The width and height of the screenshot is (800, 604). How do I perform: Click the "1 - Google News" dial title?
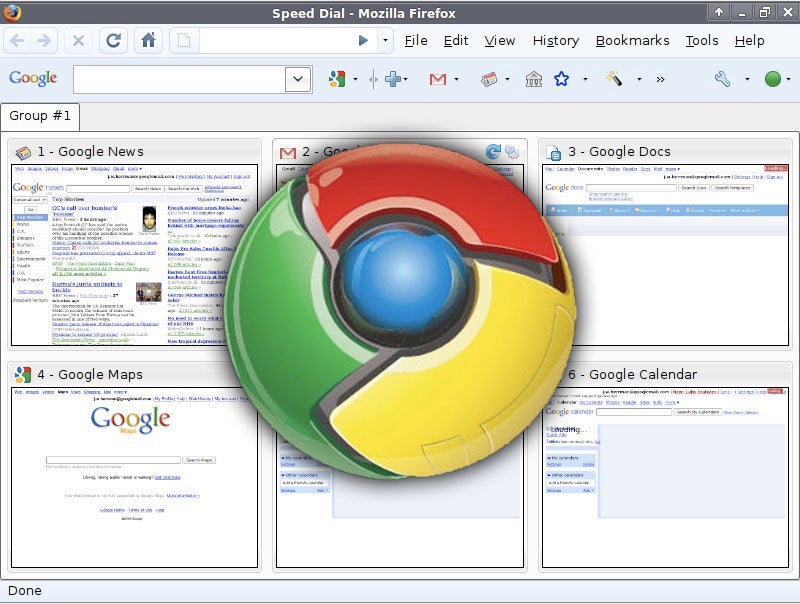coord(90,152)
